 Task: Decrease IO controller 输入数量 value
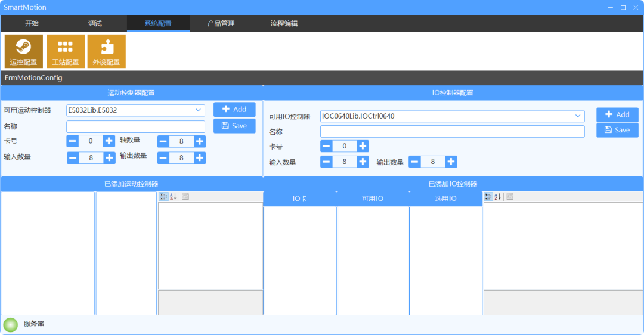(x=327, y=162)
